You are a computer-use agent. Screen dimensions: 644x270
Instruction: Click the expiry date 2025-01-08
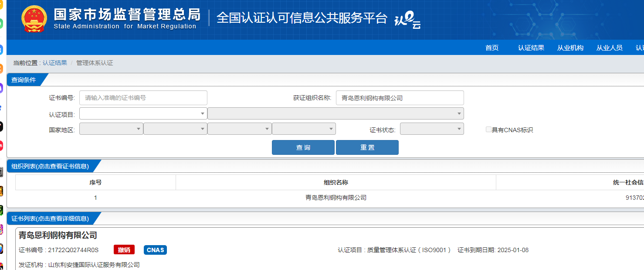point(513,250)
